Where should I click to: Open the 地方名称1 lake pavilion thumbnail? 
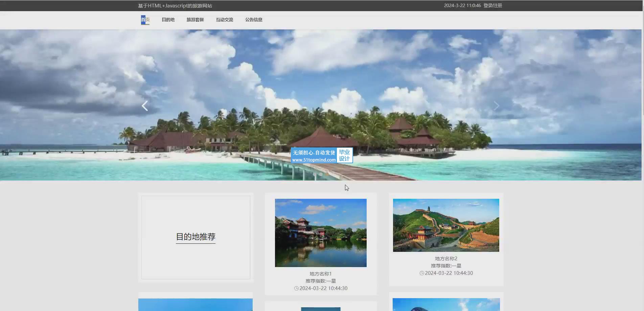[321, 233]
